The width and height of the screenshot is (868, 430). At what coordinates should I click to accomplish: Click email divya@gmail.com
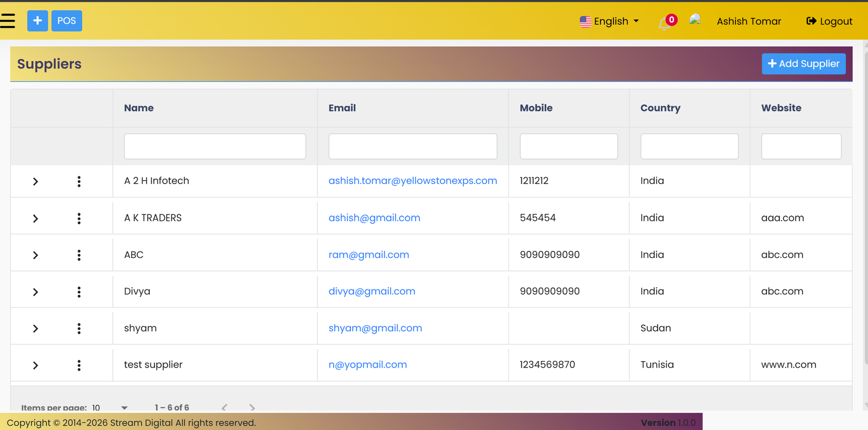pyautogui.click(x=372, y=291)
